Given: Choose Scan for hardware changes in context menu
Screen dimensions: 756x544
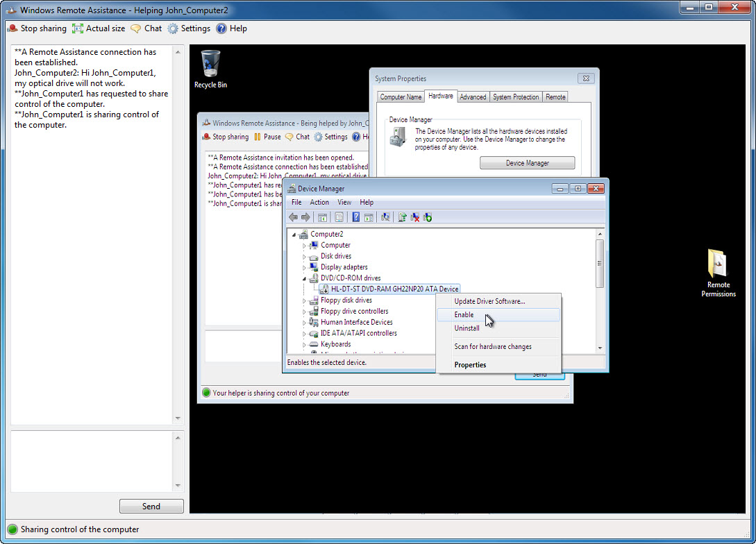Looking at the screenshot, I should coord(498,346).
